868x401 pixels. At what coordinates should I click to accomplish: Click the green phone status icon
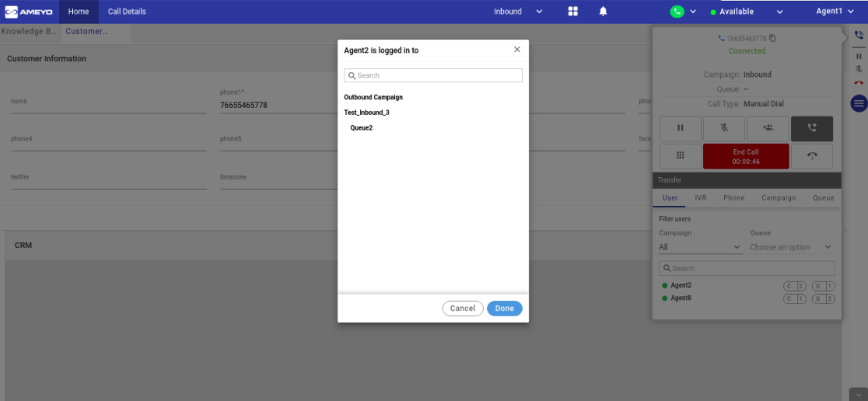(x=677, y=12)
